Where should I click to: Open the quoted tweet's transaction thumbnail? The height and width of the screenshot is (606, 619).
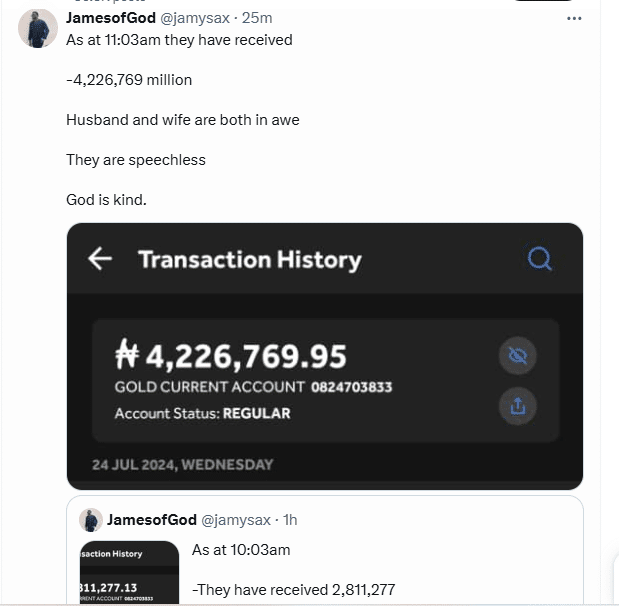[x=128, y=572]
